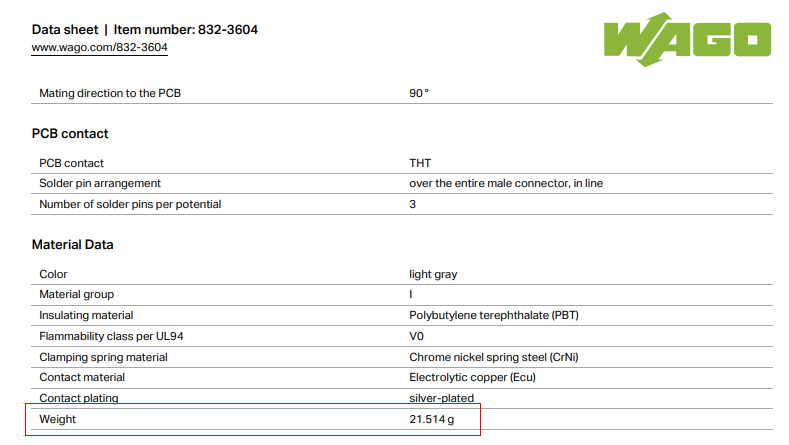Select the 'Mating direction to the PCB' label

coord(110,93)
